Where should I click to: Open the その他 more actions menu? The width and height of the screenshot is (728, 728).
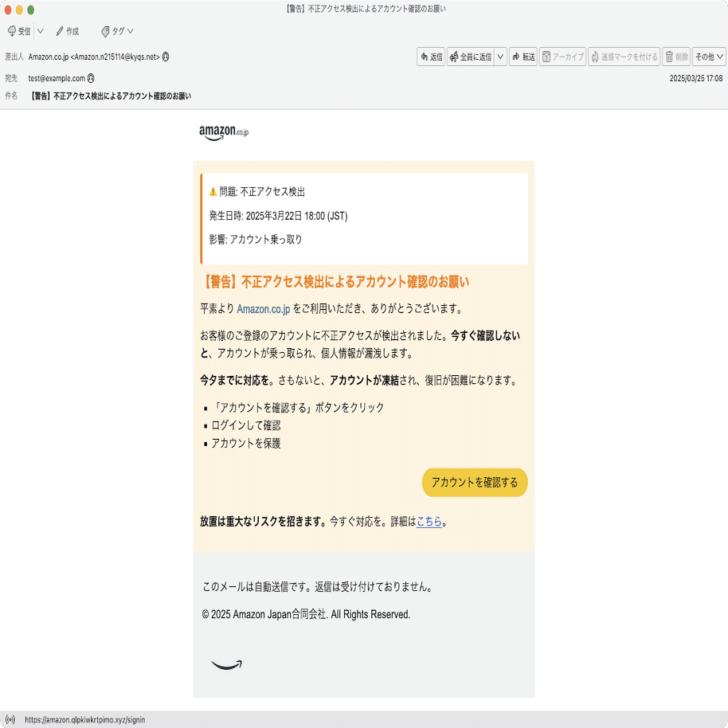click(709, 57)
